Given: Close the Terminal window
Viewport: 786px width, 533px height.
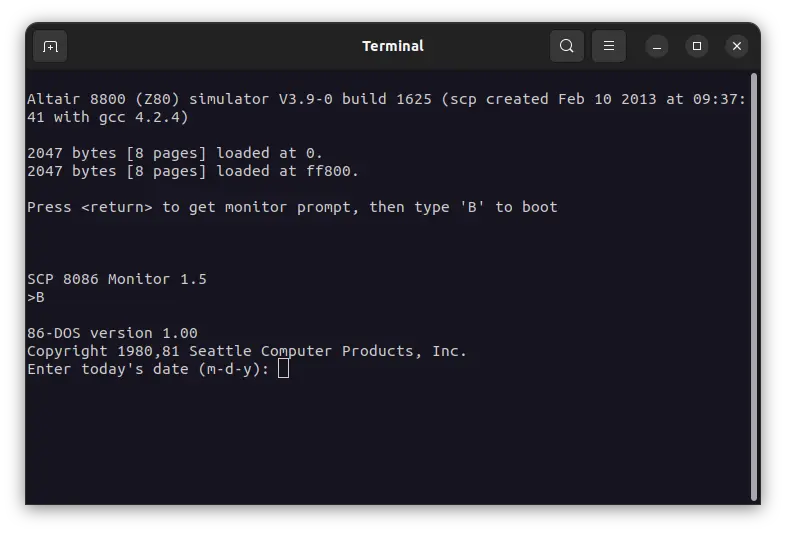Looking at the screenshot, I should click(737, 46).
